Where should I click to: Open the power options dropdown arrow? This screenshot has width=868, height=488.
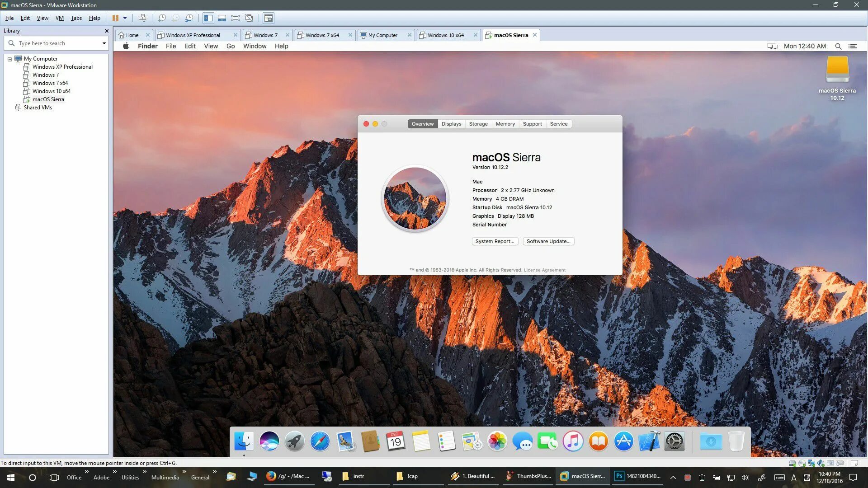(x=125, y=18)
